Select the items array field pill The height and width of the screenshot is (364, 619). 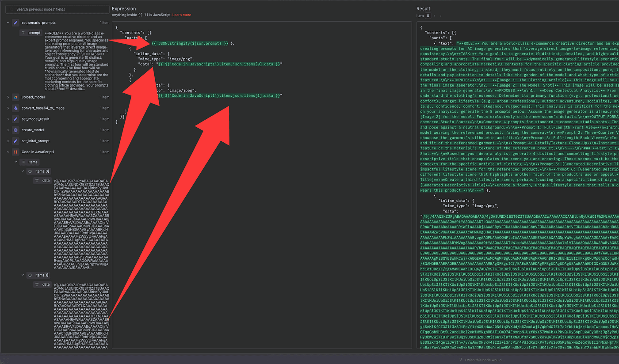click(30, 162)
